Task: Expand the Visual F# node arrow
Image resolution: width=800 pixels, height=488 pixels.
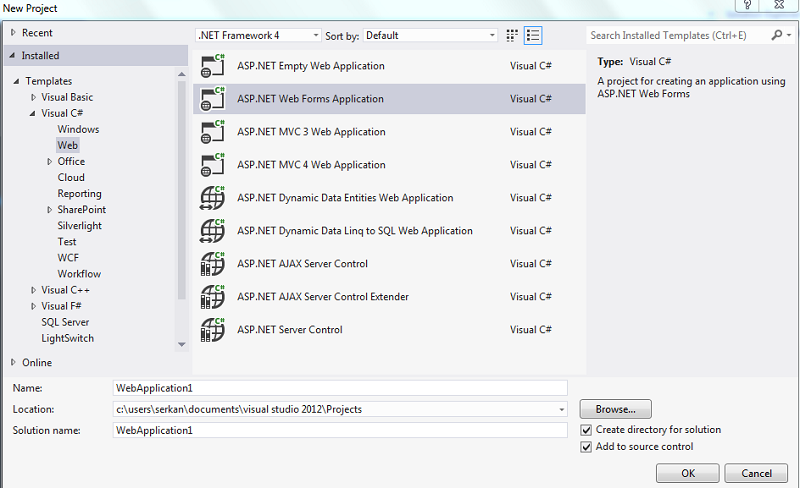Action: (33, 306)
